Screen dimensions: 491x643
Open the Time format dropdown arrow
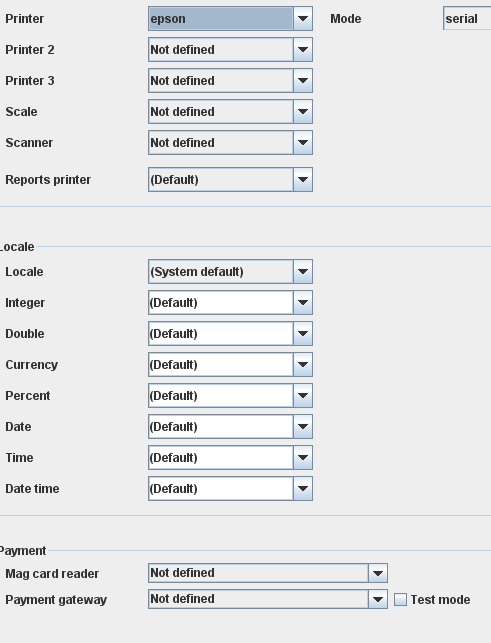pyautogui.click(x=303, y=458)
